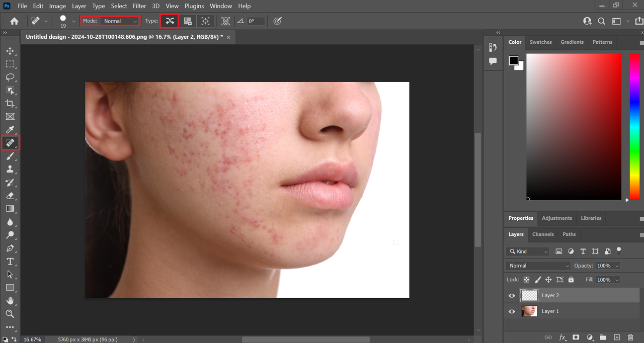Choose Content-Aware healing type
644x343 pixels.
tap(170, 21)
